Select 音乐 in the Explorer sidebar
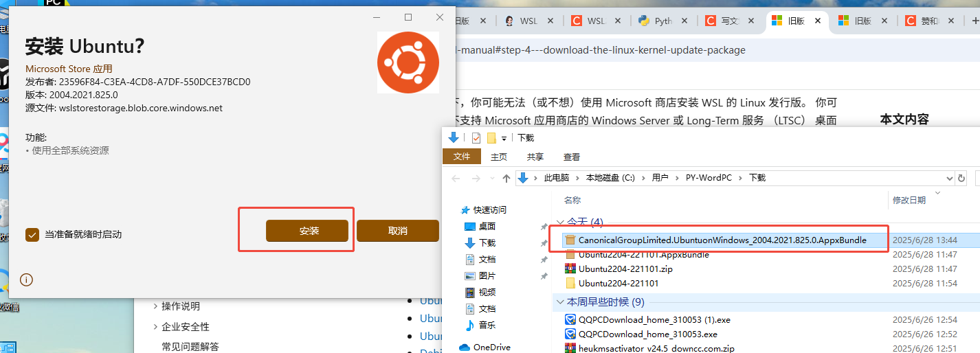This screenshot has width=980, height=353. pyautogui.click(x=487, y=326)
